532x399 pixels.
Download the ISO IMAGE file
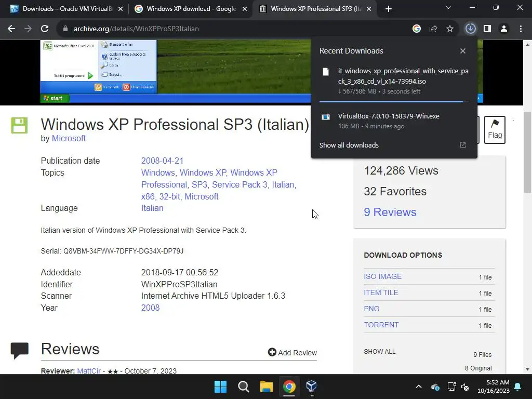[383, 276]
